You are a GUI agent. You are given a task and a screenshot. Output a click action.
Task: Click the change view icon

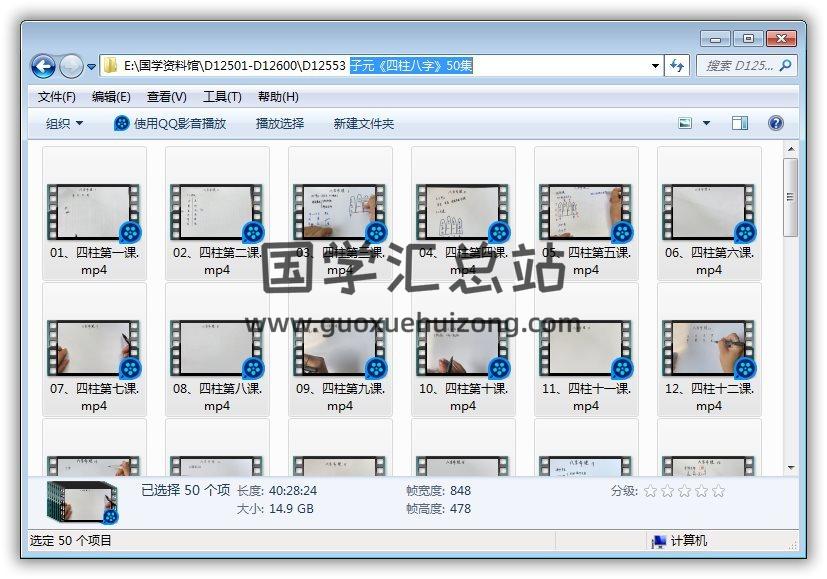[685, 123]
